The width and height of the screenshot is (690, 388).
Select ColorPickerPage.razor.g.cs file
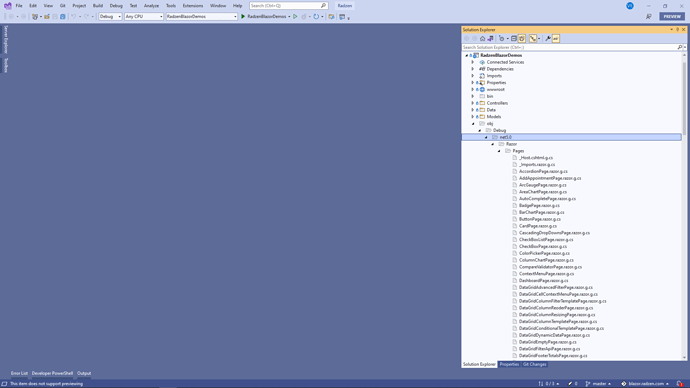(544, 253)
